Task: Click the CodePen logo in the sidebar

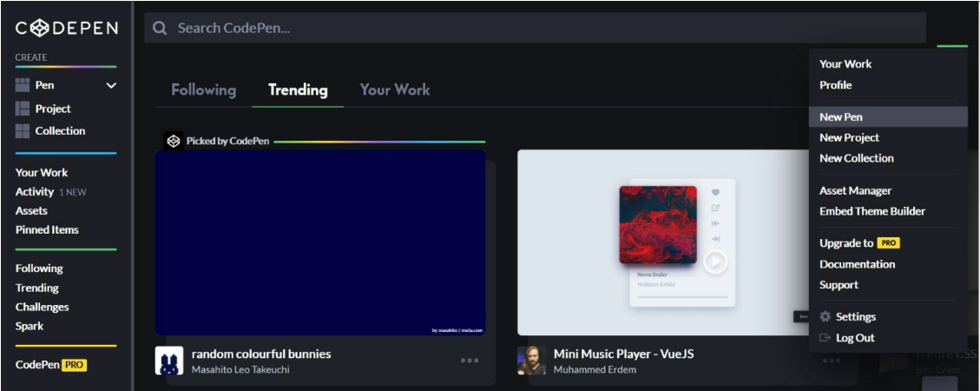Action: click(66, 28)
